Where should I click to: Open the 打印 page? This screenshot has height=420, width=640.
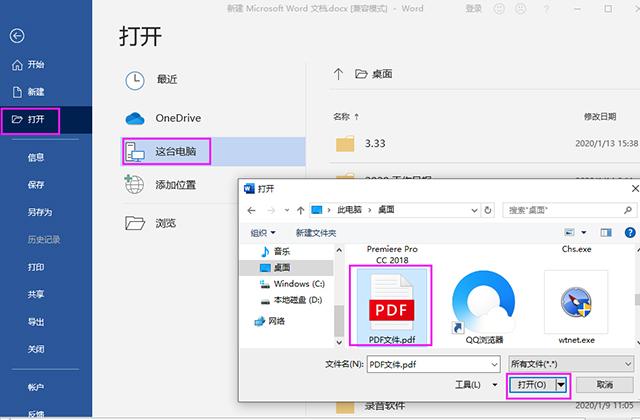pyautogui.click(x=36, y=267)
